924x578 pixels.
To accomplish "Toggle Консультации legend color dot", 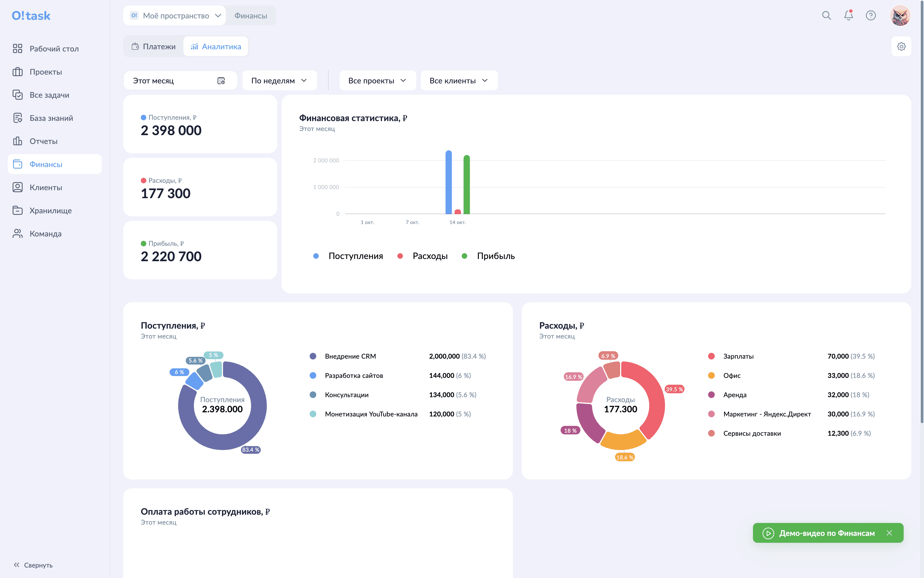I will click(313, 395).
